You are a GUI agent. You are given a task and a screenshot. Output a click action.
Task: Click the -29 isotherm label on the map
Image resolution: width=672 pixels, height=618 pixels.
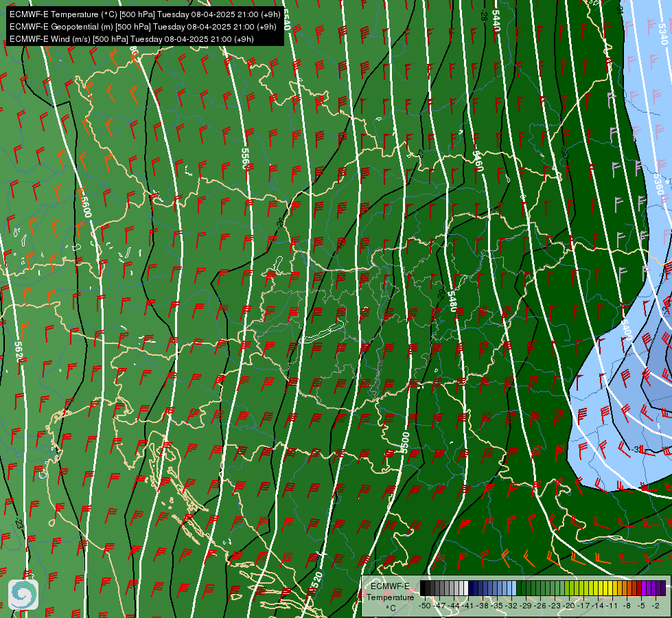[x=441, y=293]
